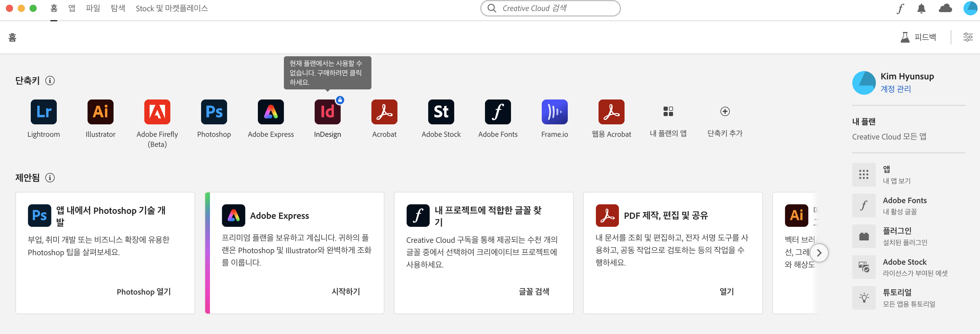980x334 pixels.
Task: Select the Adobe Stock icon
Action: [441, 112]
